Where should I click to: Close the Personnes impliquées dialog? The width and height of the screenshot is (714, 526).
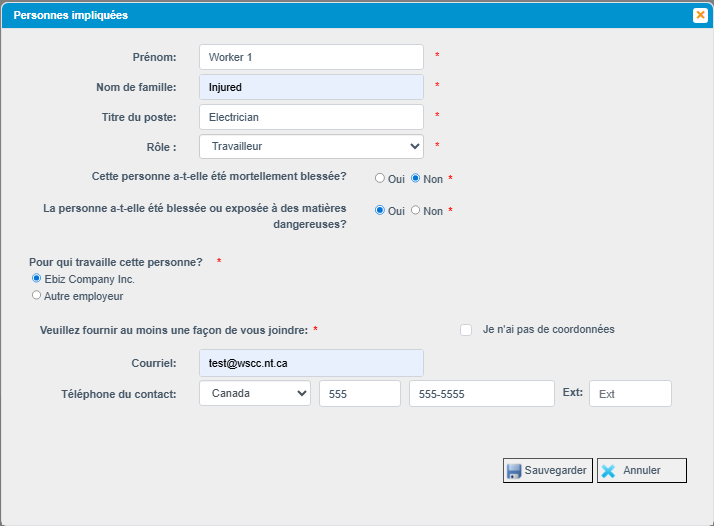coord(700,15)
